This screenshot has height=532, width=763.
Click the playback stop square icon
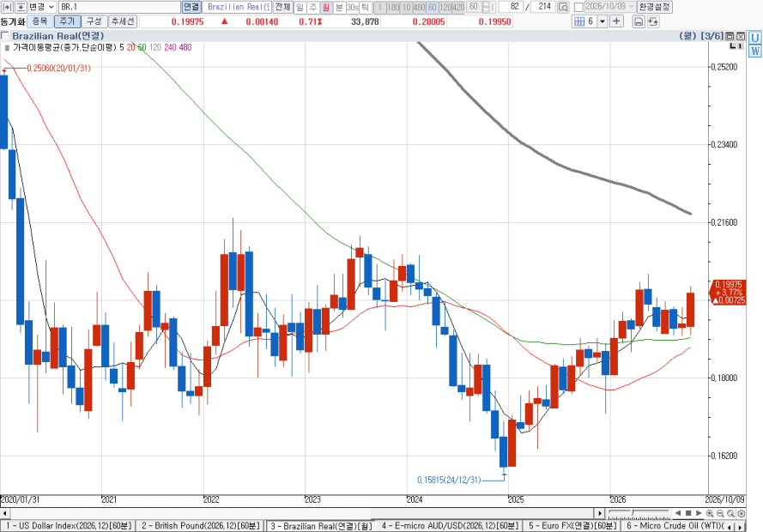pyautogui.click(x=688, y=513)
